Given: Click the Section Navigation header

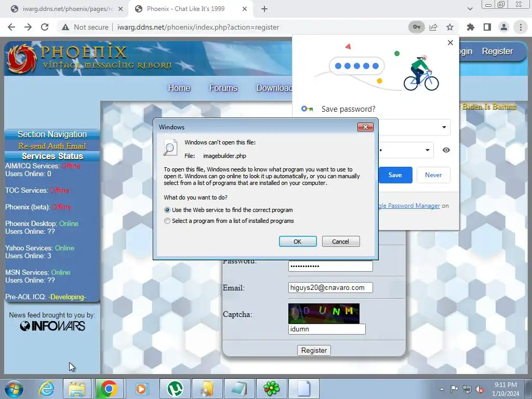Looking at the screenshot, I should [x=52, y=135].
